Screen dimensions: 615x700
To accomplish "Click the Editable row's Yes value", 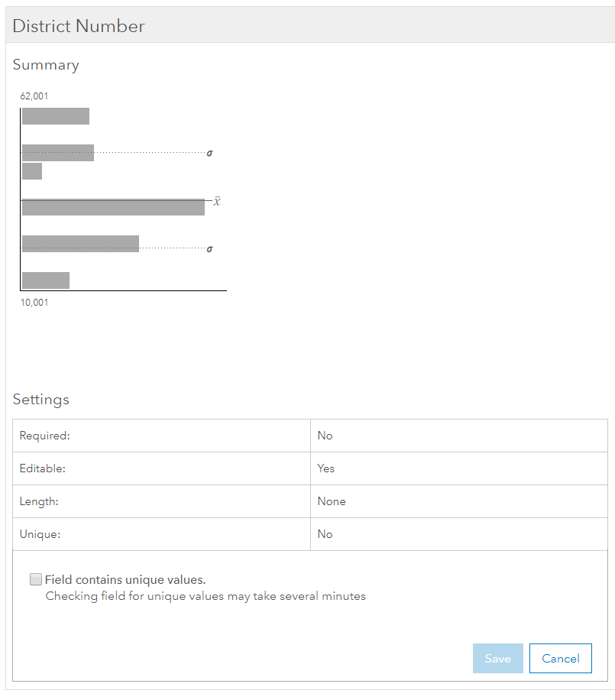I will coord(326,468).
